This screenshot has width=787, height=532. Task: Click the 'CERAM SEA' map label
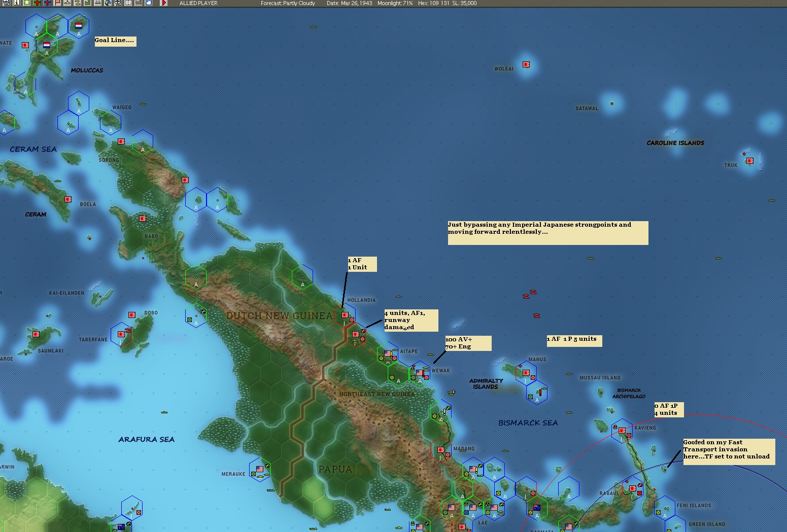(33, 150)
